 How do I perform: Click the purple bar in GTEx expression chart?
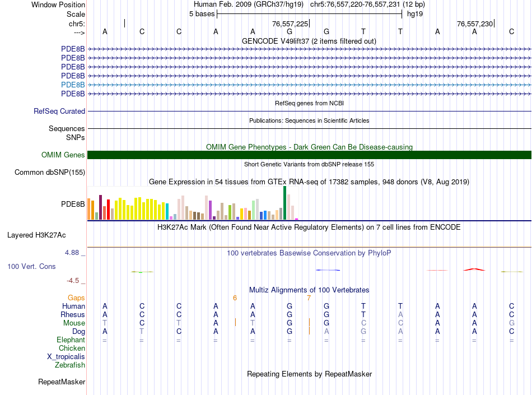pyautogui.click(x=211, y=210)
